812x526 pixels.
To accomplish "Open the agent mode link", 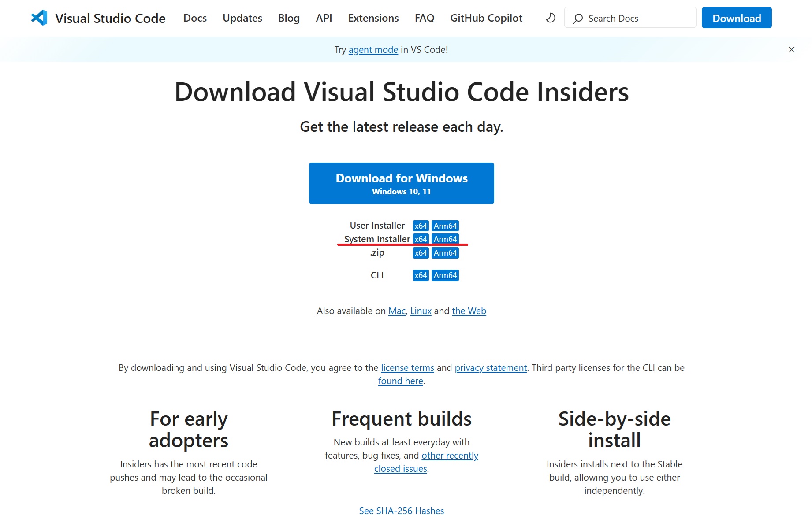I will click(x=373, y=50).
